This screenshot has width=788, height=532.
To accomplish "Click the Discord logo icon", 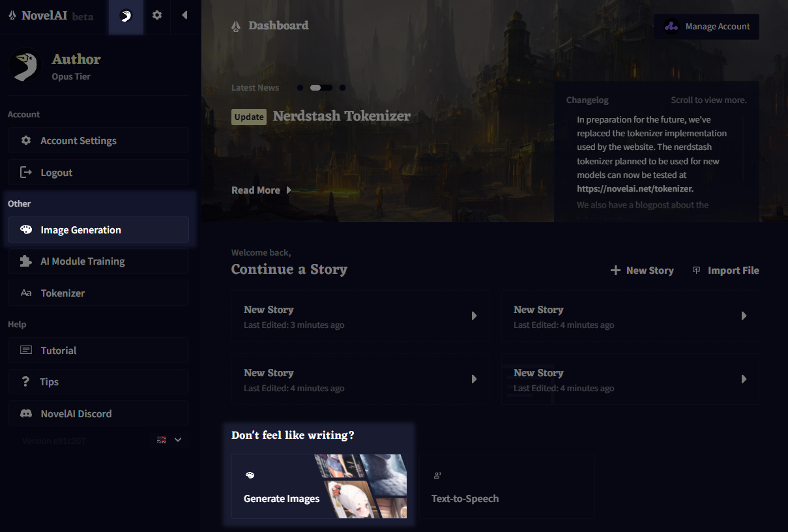I will point(26,413).
